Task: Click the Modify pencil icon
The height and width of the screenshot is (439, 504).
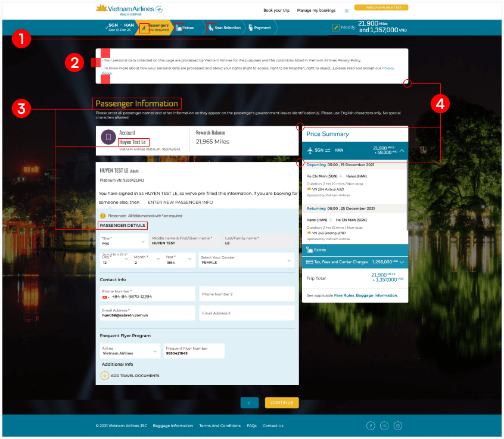Action: pos(335,27)
